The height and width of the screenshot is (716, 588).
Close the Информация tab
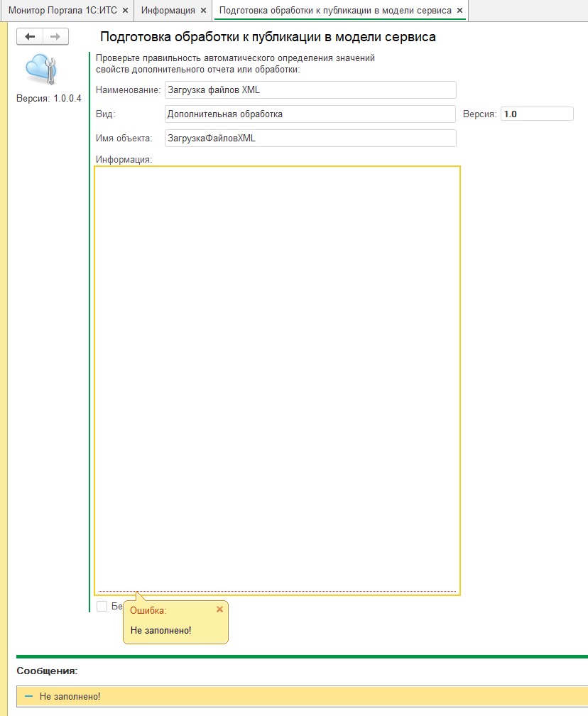pyautogui.click(x=203, y=11)
